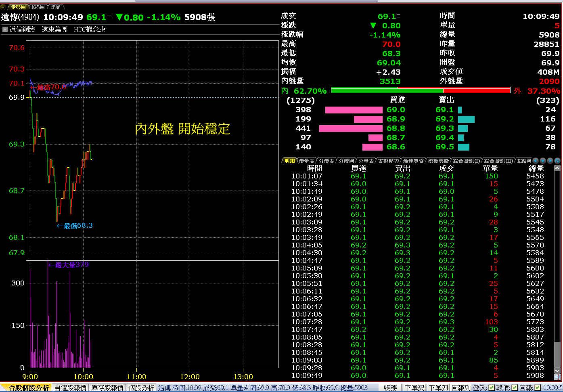Open the 價量表 tab
The image size is (563, 392).
[x=307, y=161]
